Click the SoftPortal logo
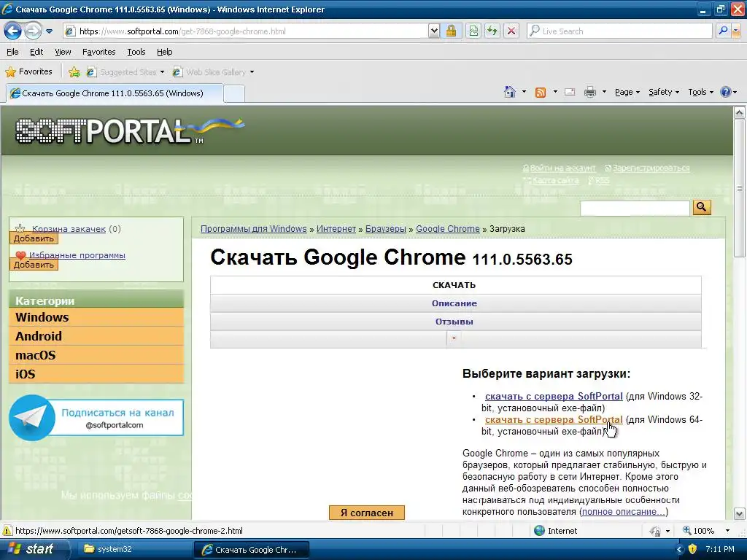 point(130,131)
